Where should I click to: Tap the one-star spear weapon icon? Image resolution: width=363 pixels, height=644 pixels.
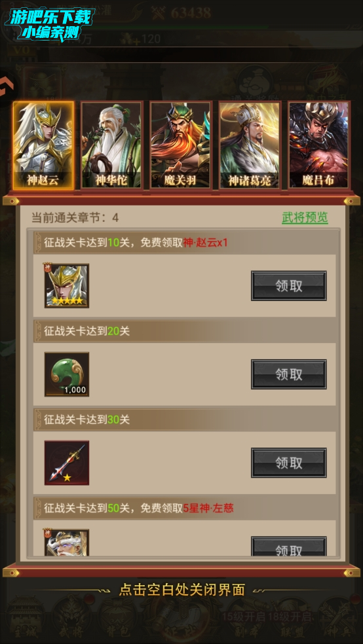tap(67, 463)
